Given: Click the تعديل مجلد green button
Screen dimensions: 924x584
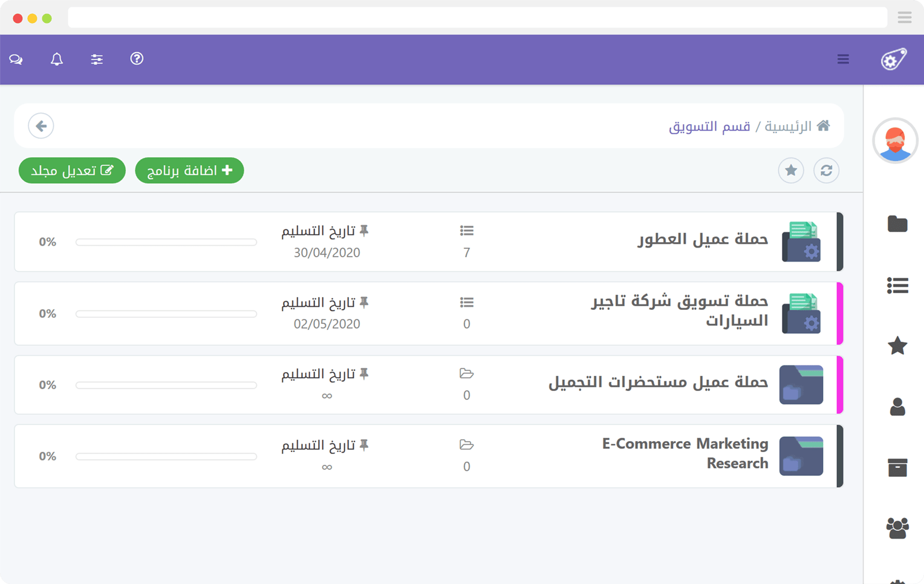Looking at the screenshot, I should point(72,170).
